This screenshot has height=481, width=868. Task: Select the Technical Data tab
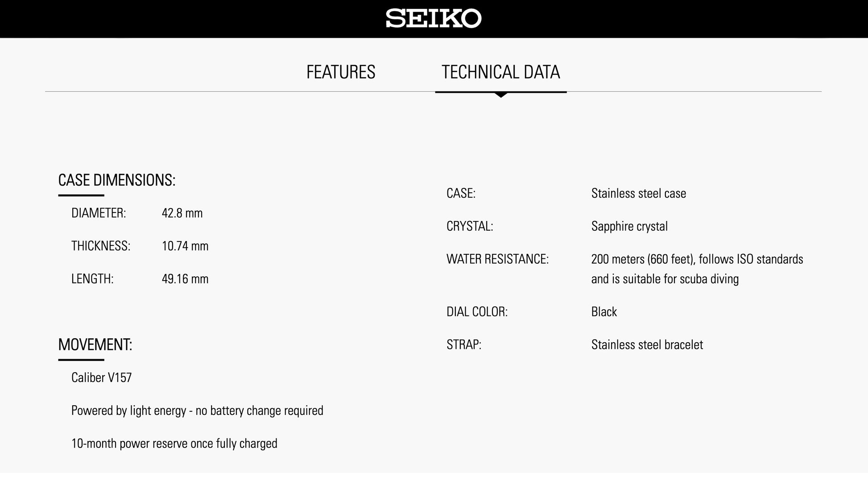(500, 72)
